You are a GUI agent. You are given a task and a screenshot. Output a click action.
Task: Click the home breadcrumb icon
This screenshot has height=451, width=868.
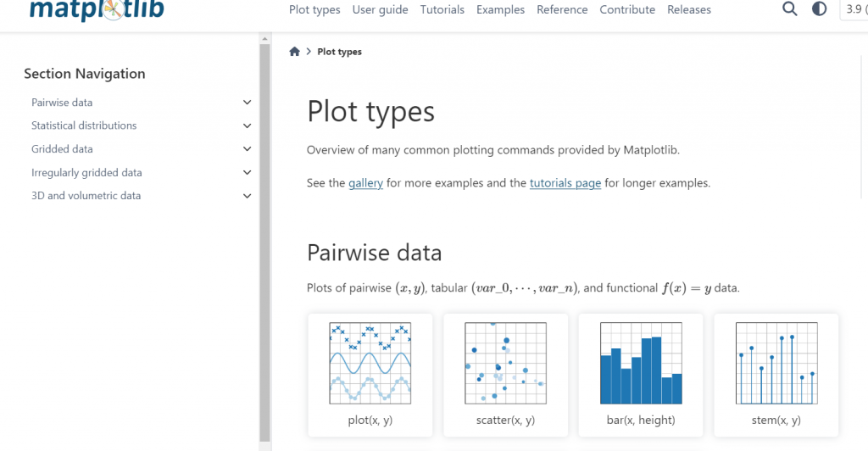295,52
